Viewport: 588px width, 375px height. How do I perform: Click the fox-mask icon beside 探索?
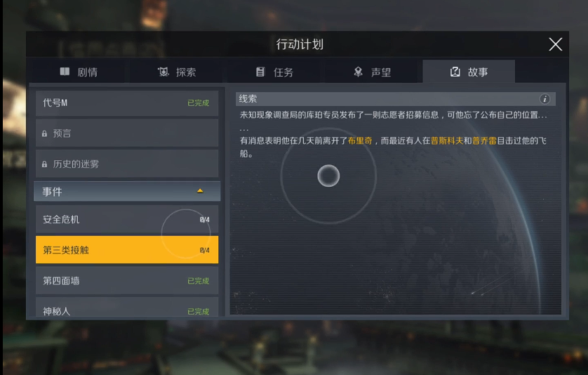click(x=163, y=72)
